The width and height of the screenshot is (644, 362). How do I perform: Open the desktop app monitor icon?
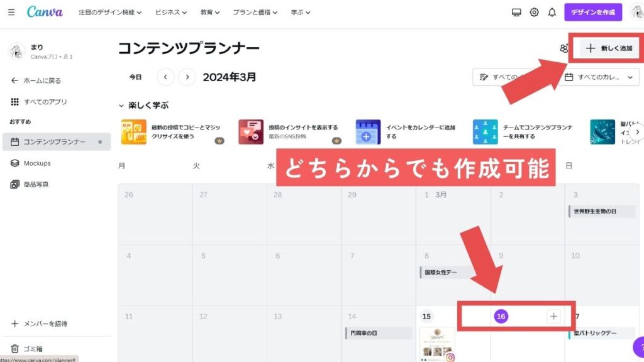[516, 13]
